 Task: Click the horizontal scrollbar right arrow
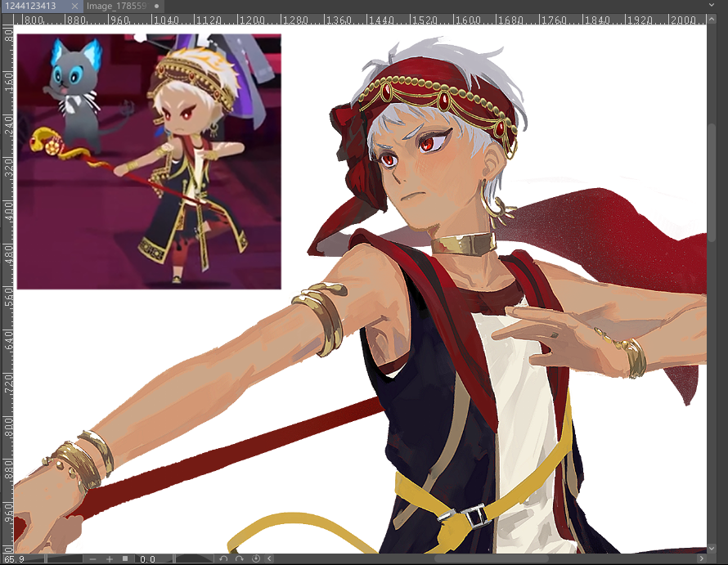coord(702,558)
